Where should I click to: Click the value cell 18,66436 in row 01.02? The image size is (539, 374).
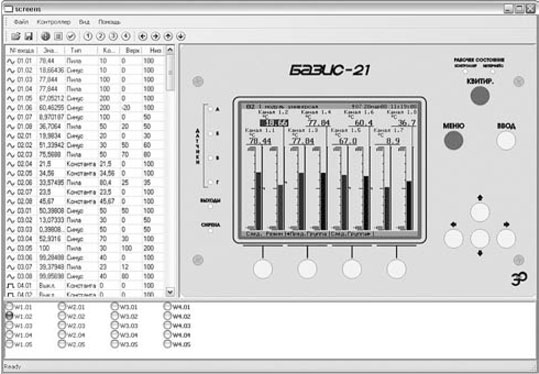click(51, 70)
